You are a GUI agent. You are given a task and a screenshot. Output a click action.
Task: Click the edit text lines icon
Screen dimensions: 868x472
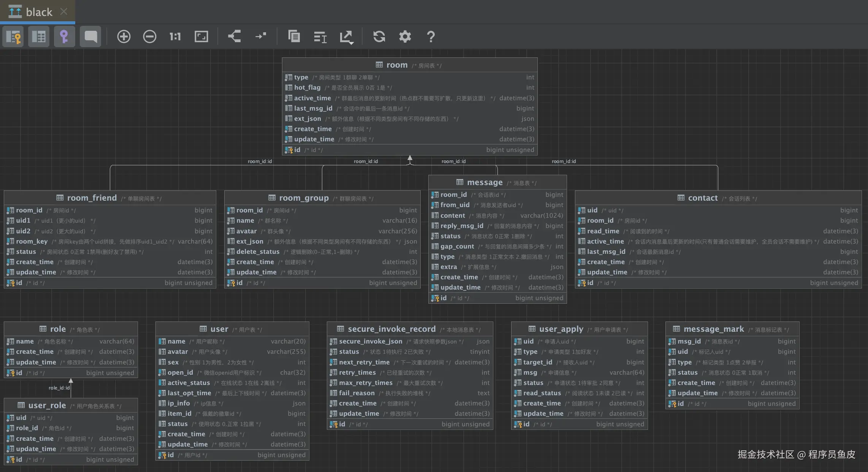pos(320,37)
